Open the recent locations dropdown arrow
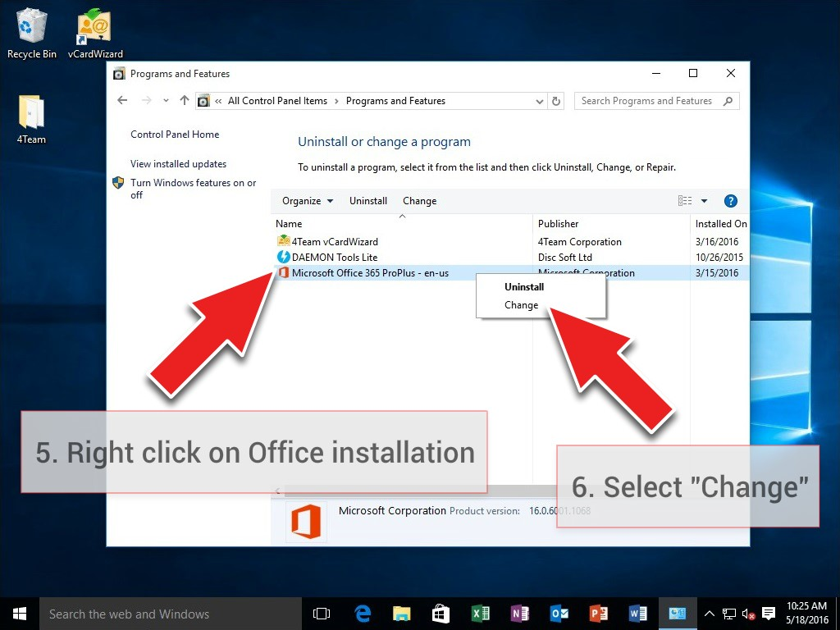Screen dimensions: 840x630 pos(166,101)
